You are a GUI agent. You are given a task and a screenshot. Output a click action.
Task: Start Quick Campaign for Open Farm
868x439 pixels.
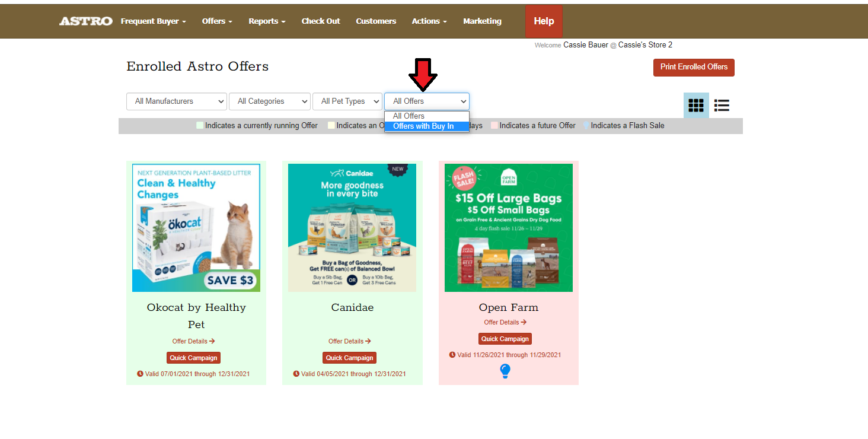pyautogui.click(x=505, y=339)
